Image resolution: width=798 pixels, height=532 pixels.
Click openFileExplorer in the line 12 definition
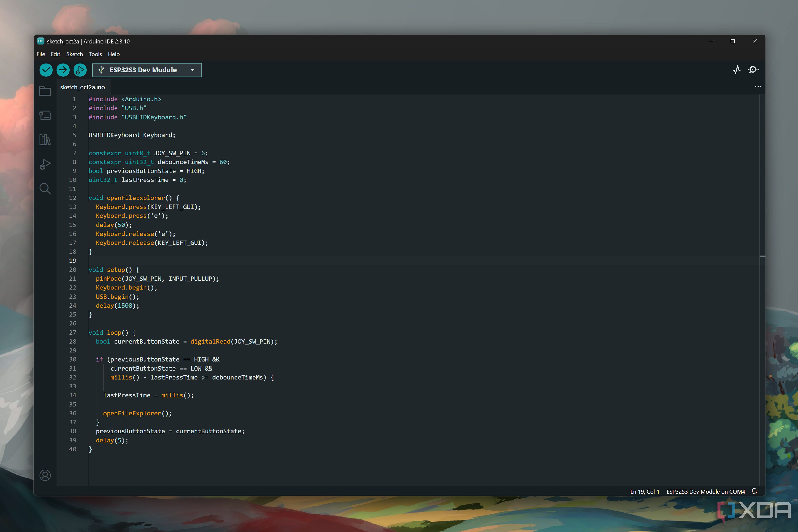click(x=136, y=198)
